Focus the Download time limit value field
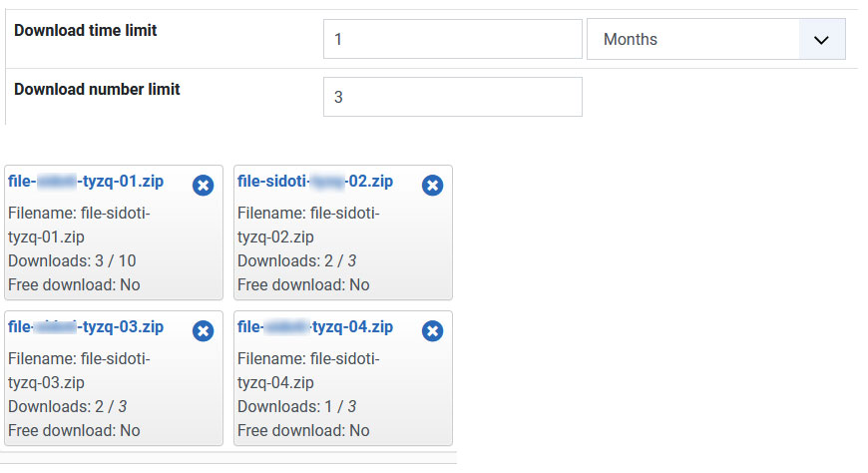Viewport: 868px width, 473px height. pos(452,40)
